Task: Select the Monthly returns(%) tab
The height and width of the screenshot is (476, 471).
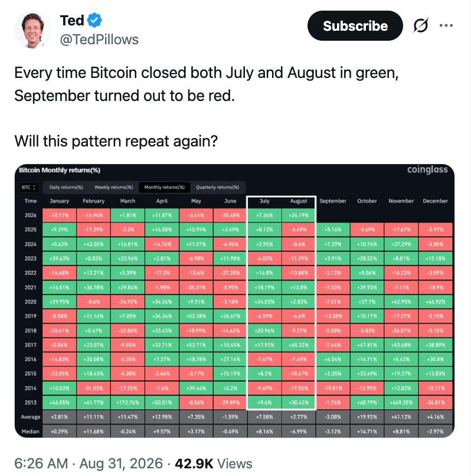Action: click(x=165, y=187)
